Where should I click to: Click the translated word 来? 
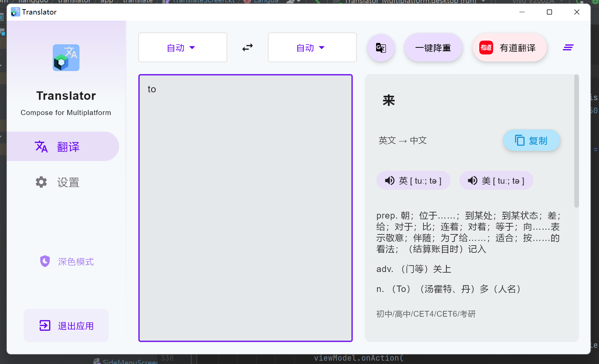click(x=389, y=100)
